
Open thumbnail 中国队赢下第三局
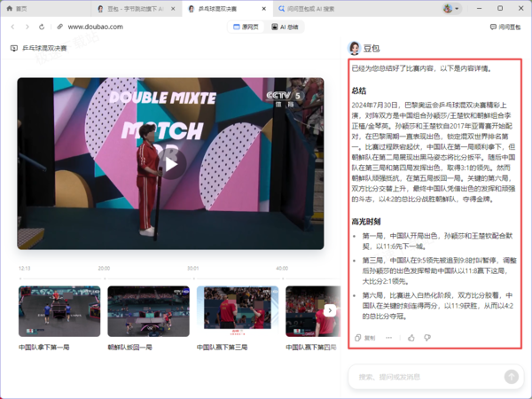pos(238,311)
